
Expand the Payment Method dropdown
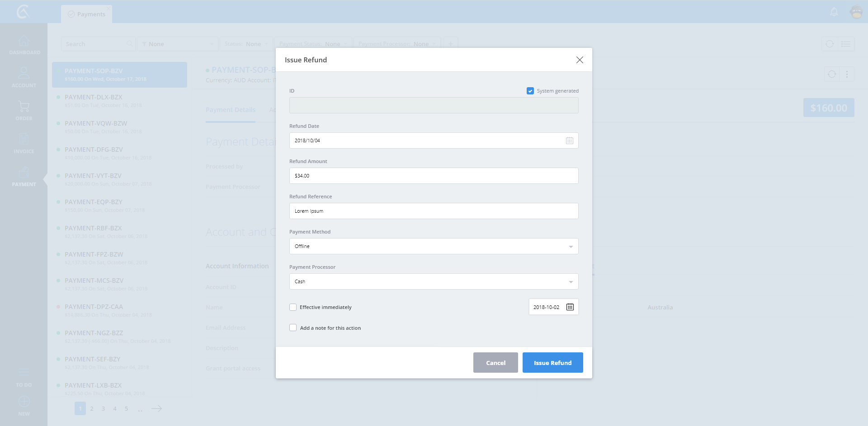pyautogui.click(x=434, y=246)
